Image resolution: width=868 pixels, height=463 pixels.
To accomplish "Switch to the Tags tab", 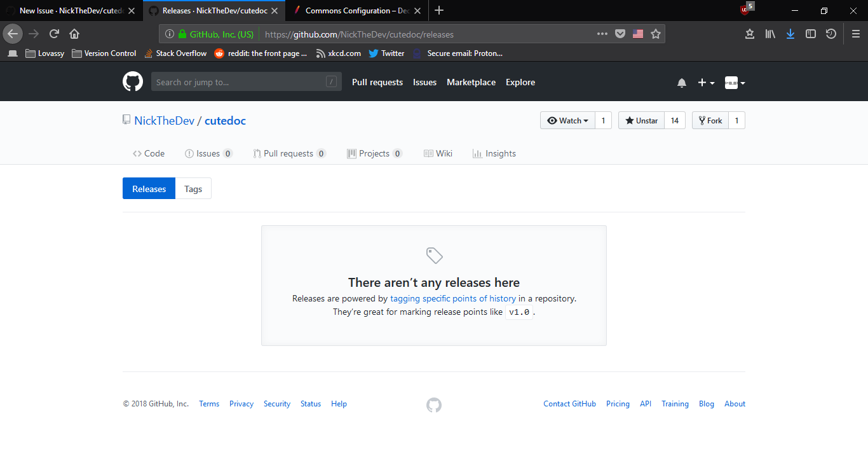I will click(x=193, y=189).
